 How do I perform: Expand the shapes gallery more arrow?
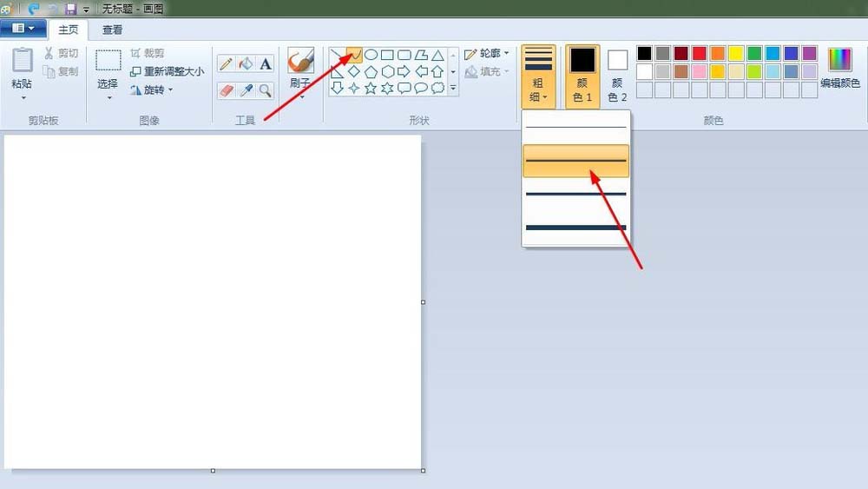click(453, 88)
